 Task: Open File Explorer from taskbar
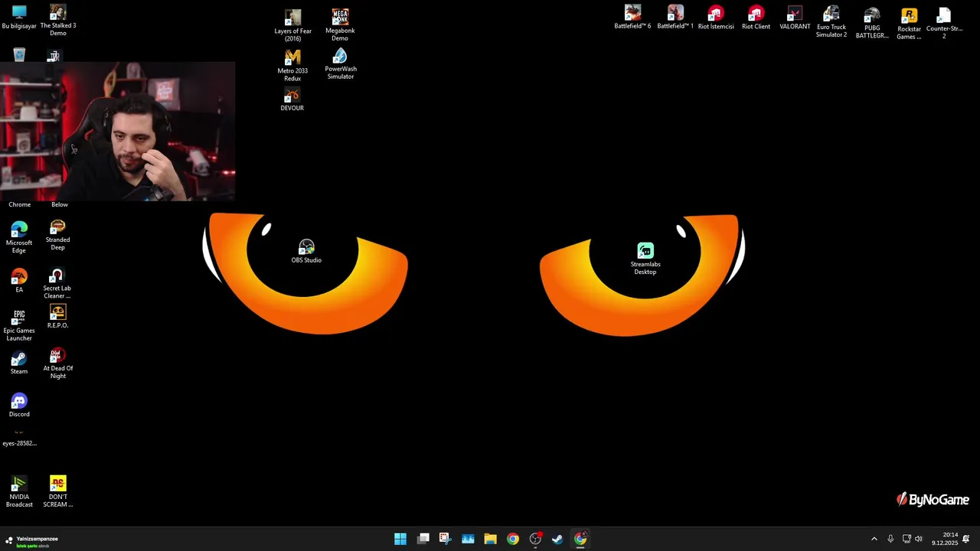click(x=490, y=539)
